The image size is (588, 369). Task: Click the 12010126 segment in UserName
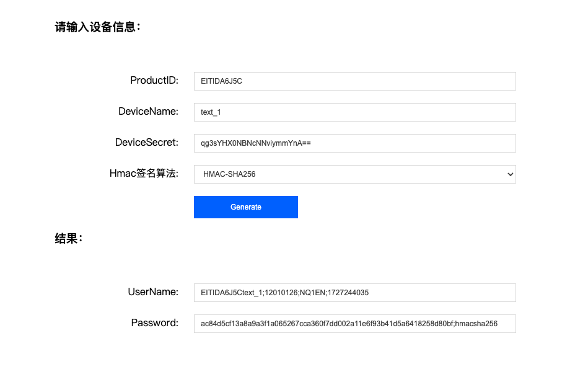(x=281, y=293)
